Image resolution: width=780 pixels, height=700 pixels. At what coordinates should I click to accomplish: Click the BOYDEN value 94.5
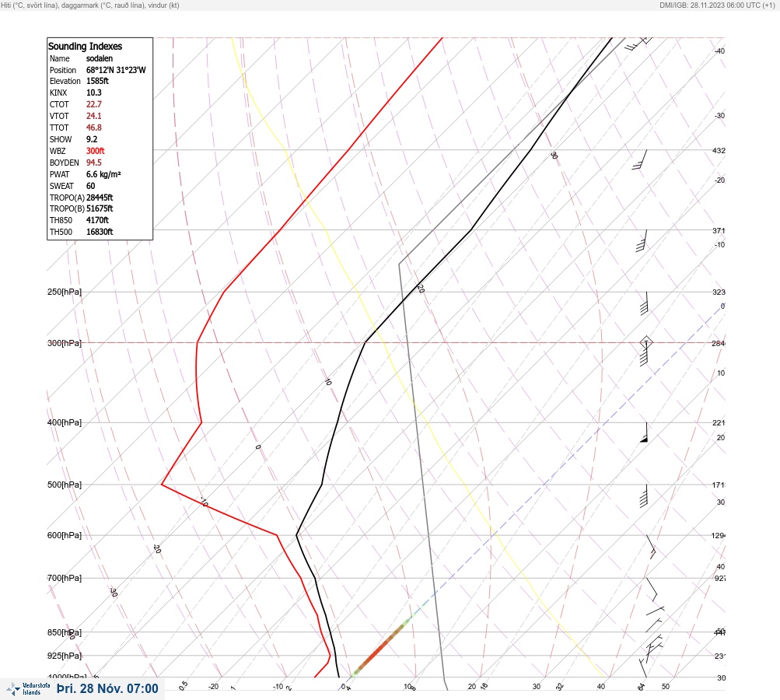94,163
